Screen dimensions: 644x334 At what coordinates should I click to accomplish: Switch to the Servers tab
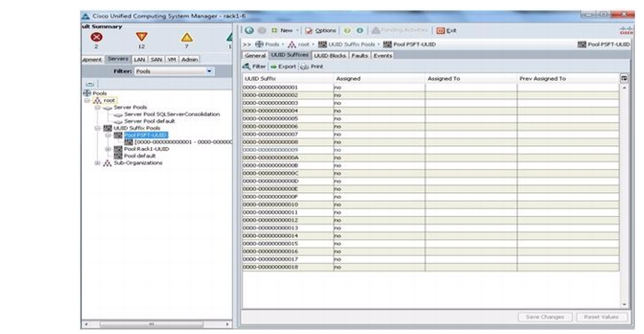[118, 59]
